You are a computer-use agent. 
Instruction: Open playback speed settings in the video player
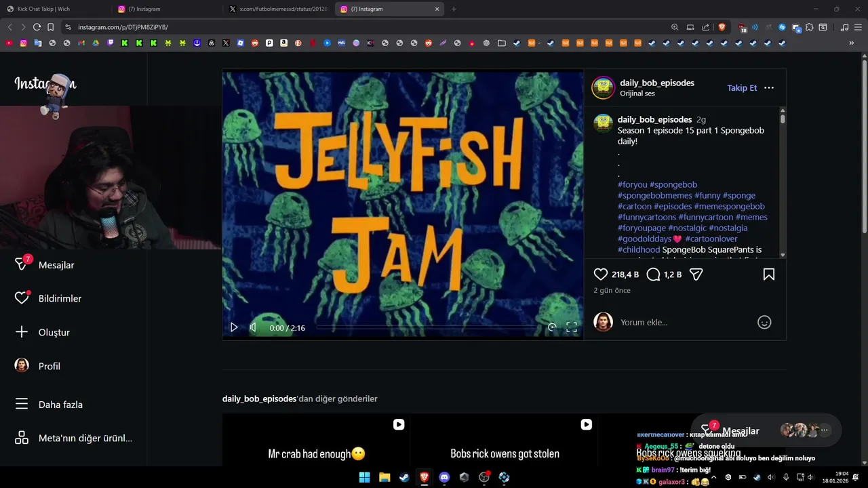point(552,327)
